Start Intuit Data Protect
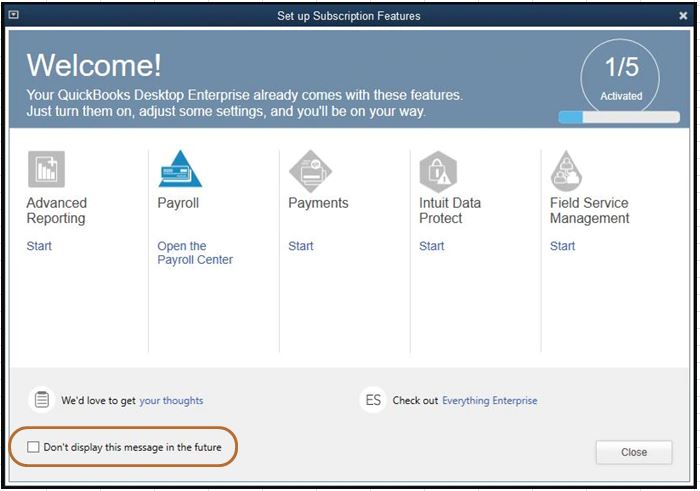Image resolution: width=700 pixels, height=491 pixels. (432, 246)
